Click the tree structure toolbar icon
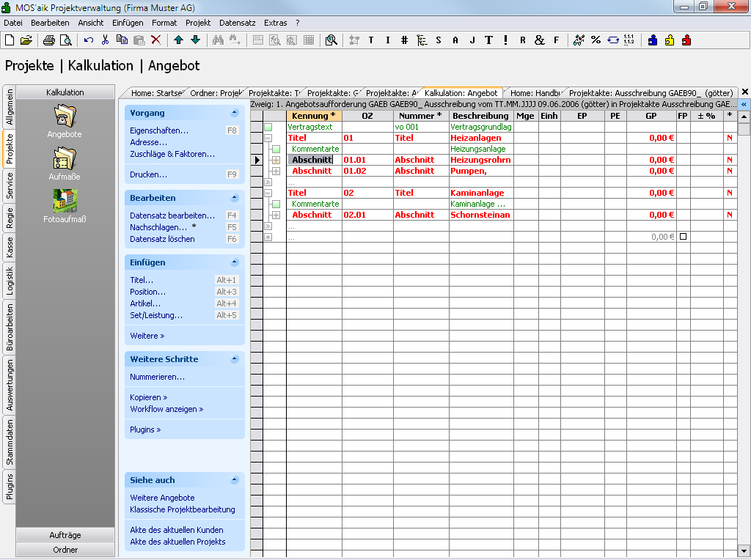751x560 pixels. (x=422, y=40)
